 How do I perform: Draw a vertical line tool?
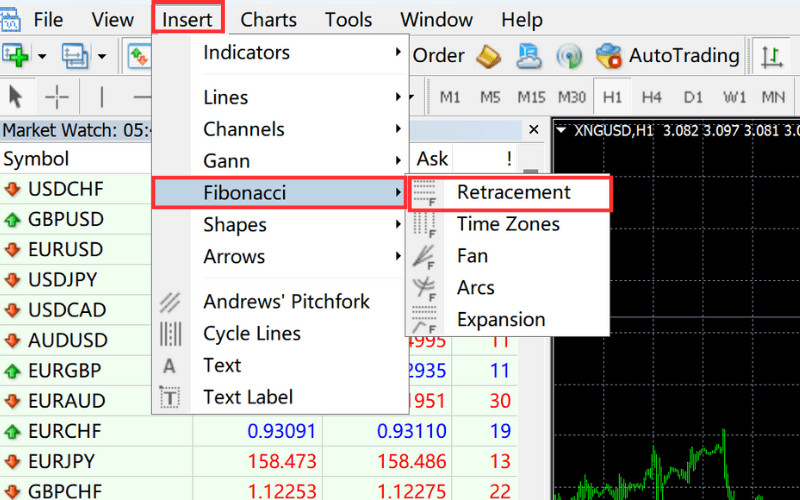(x=102, y=97)
